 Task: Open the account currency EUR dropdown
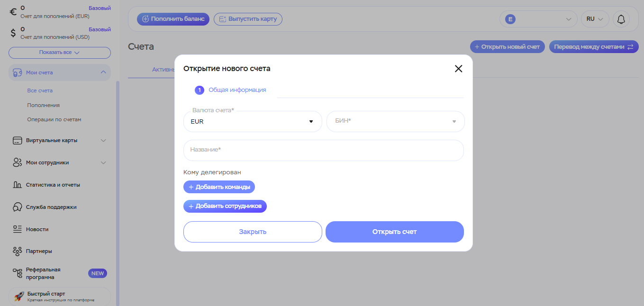coord(252,122)
